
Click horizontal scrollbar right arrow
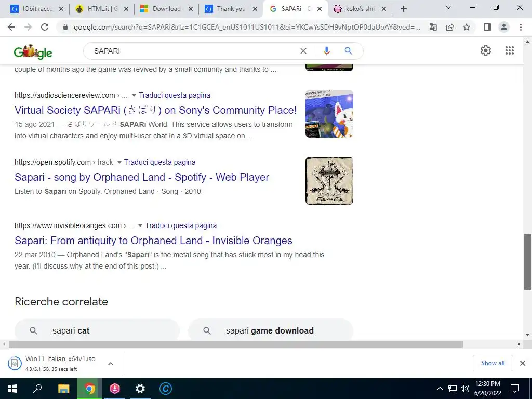point(518,344)
